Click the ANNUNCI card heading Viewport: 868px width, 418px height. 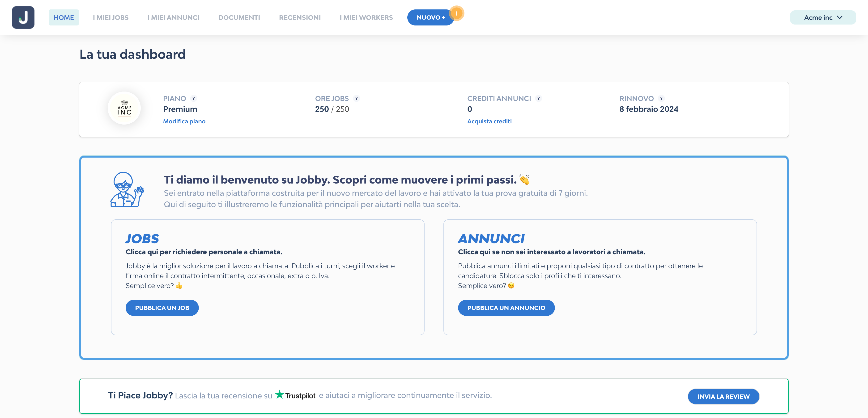pos(491,239)
